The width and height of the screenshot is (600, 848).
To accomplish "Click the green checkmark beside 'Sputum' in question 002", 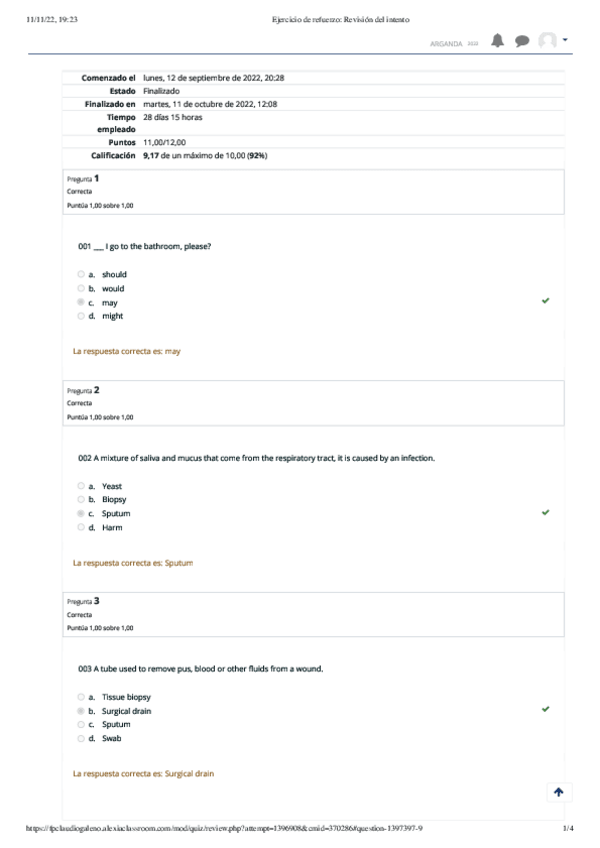I will click(x=545, y=512).
